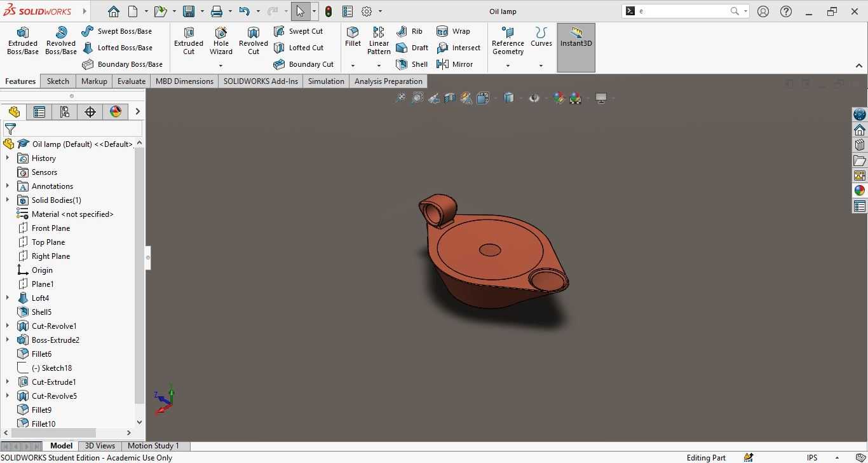Open the Fillet dropdown arrow
Screen dimensions: 868x463
click(353, 66)
